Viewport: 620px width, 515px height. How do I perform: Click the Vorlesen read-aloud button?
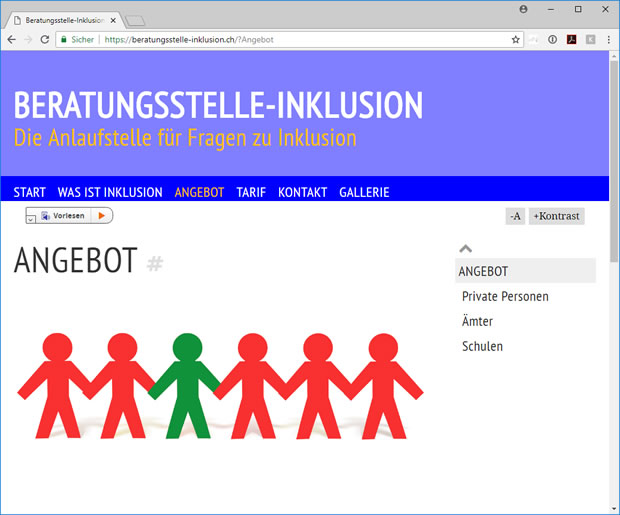68,215
